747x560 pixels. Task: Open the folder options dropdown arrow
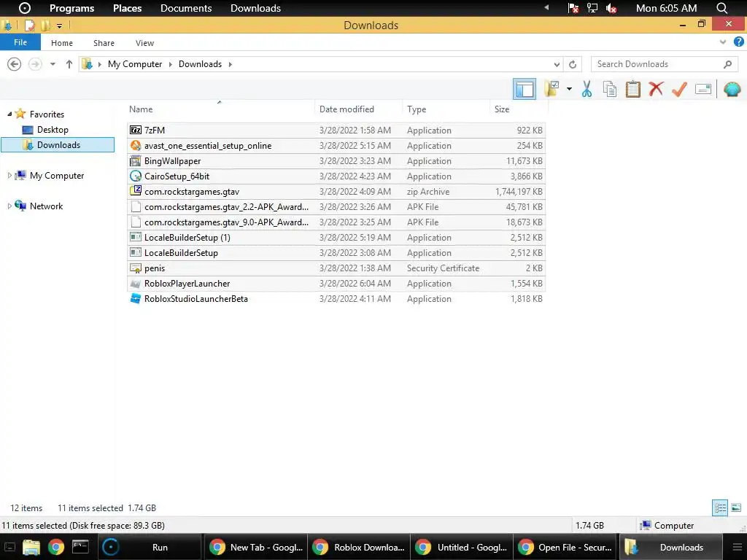tap(569, 89)
